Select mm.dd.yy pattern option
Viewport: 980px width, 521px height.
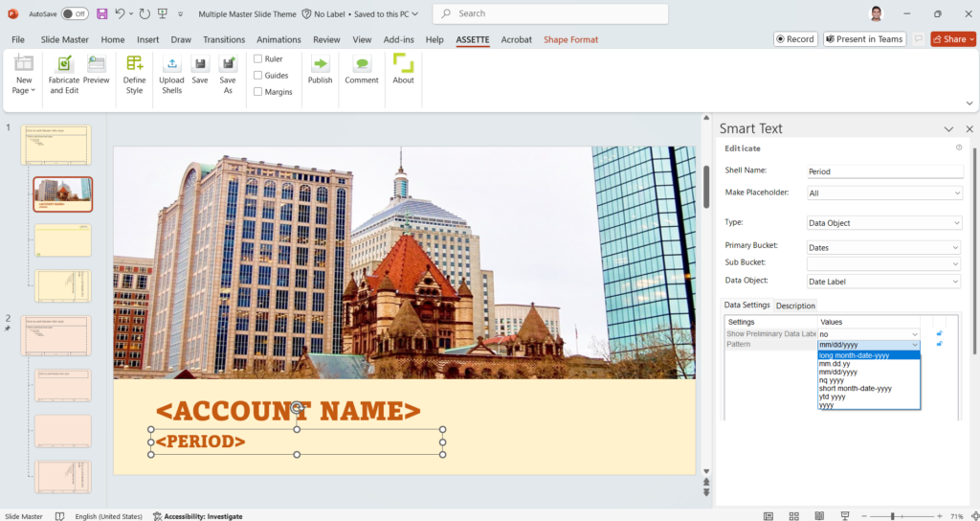pos(869,363)
